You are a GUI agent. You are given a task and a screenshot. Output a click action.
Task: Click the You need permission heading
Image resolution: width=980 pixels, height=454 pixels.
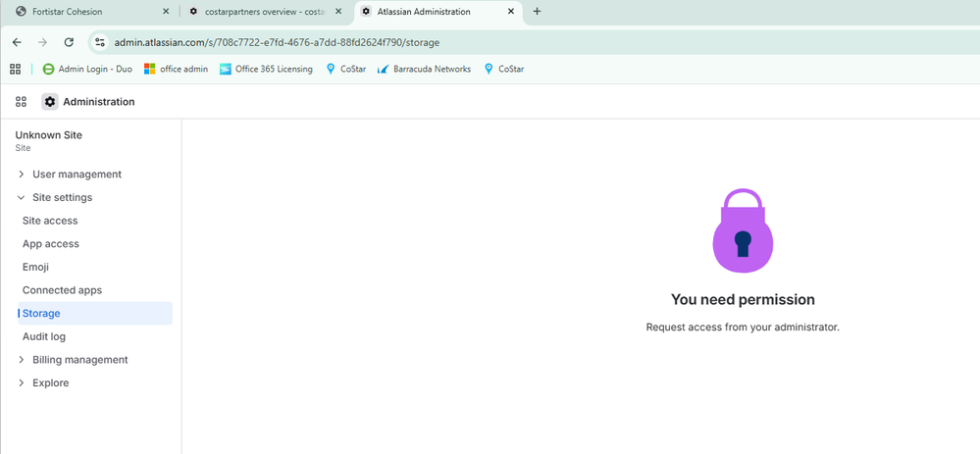pyautogui.click(x=743, y=299)
